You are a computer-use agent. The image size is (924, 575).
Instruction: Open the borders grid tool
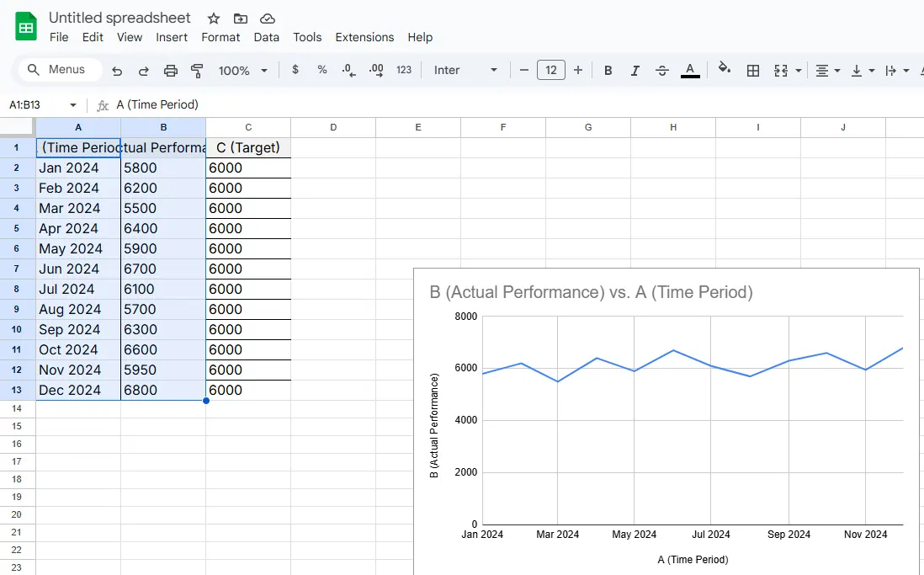click(x=753, y=71)
